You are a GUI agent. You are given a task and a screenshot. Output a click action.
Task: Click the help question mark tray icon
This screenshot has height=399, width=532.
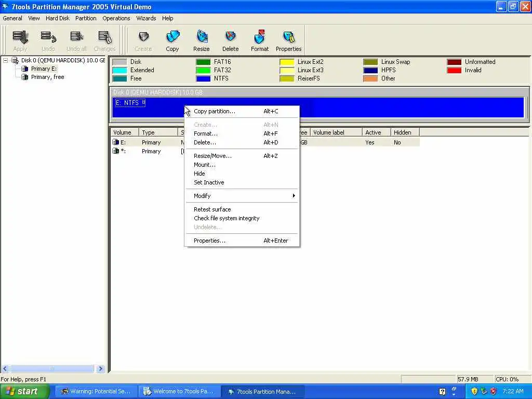coord(443,392)
